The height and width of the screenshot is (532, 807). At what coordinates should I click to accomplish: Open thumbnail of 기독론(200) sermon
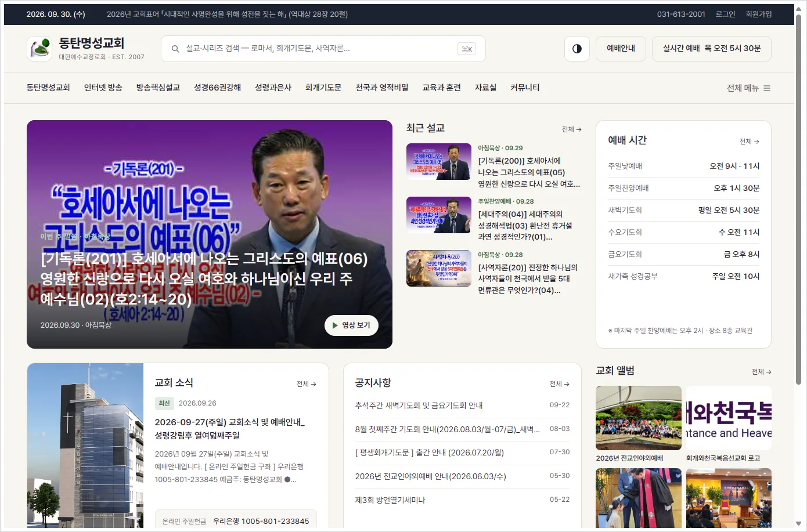click(439, 161)
